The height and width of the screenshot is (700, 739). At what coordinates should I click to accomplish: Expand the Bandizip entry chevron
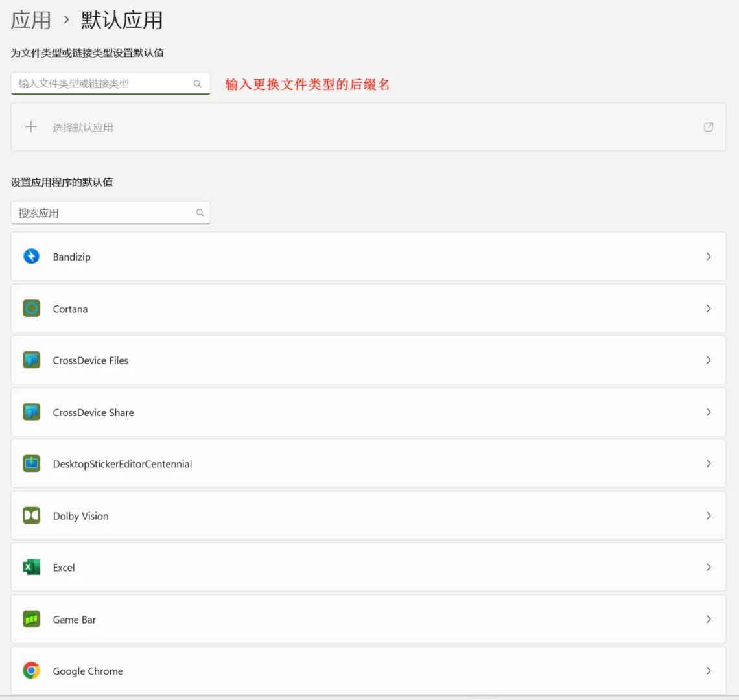coord(708,256)
